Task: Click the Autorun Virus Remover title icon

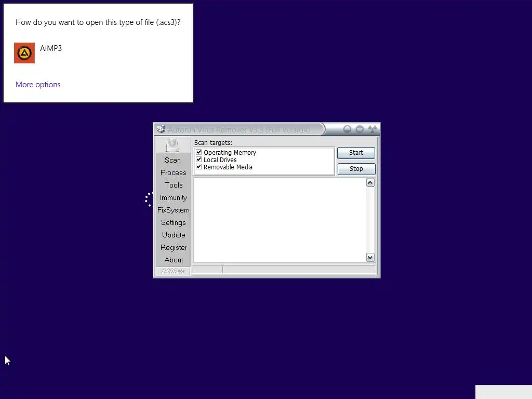Action: click(161, 129)
